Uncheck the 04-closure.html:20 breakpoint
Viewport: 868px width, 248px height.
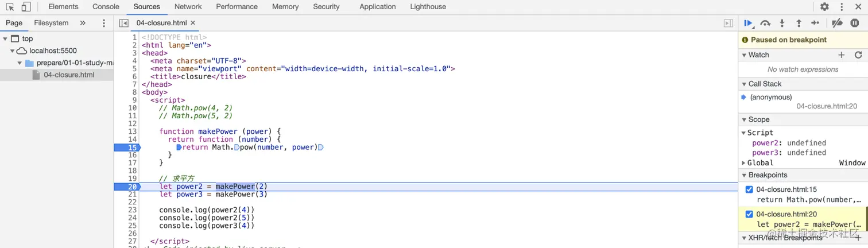(749, 214)
